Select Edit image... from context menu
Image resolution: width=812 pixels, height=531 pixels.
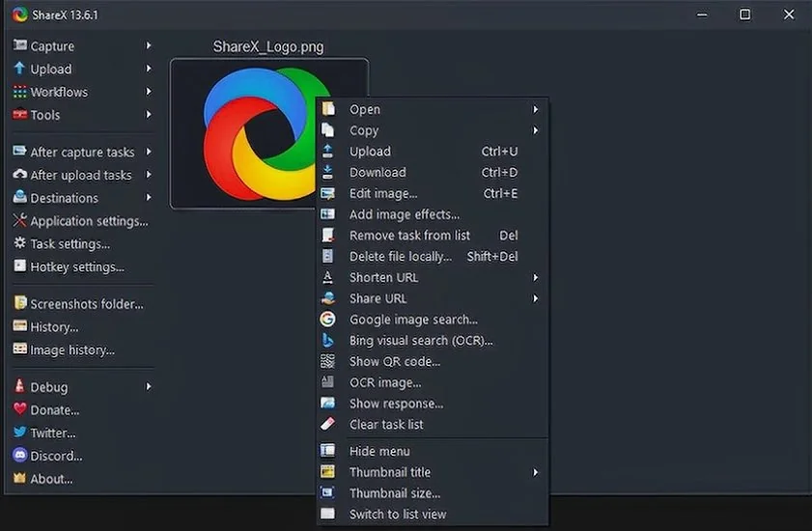(432, 193)
